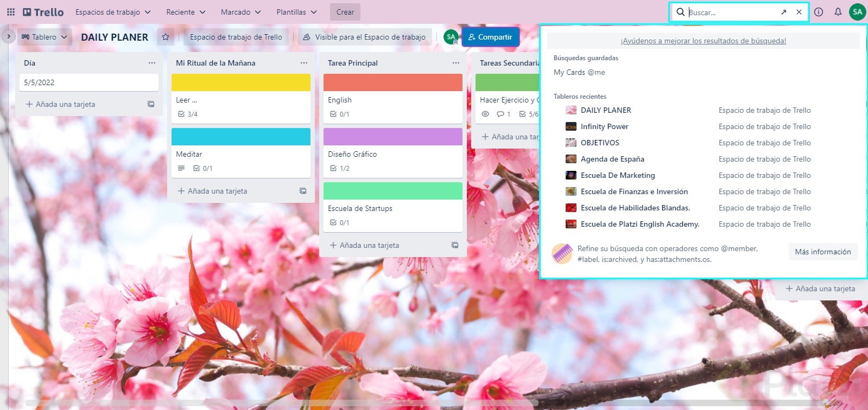This screenshot has width=868, height=410.
Task: Expand the left sidebar arrow
Action: click(9, 37)
